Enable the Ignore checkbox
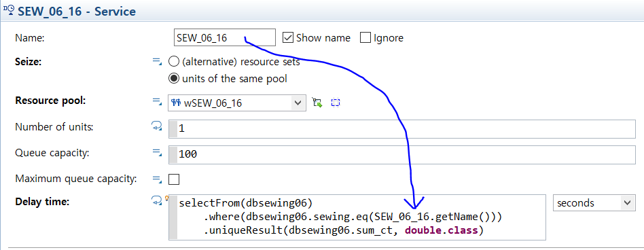Image resolution: width=644 pixels, height=250 pixels. click(365, 38)
